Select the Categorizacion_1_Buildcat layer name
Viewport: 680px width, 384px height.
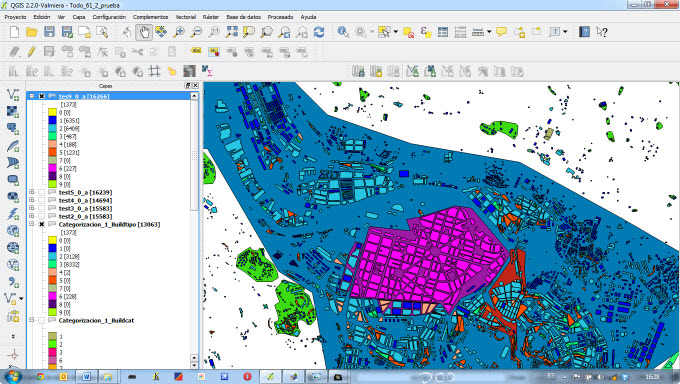[96, 321]
